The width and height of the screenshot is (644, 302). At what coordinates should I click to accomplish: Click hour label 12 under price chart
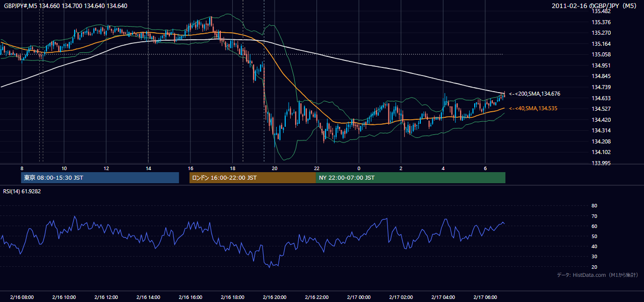click(106, 168)
